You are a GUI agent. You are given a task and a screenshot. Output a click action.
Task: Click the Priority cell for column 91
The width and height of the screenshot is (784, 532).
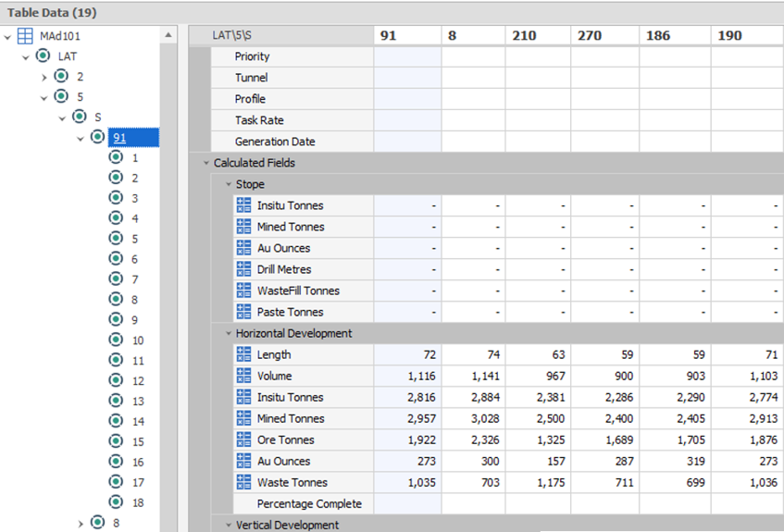click(407, 56)
